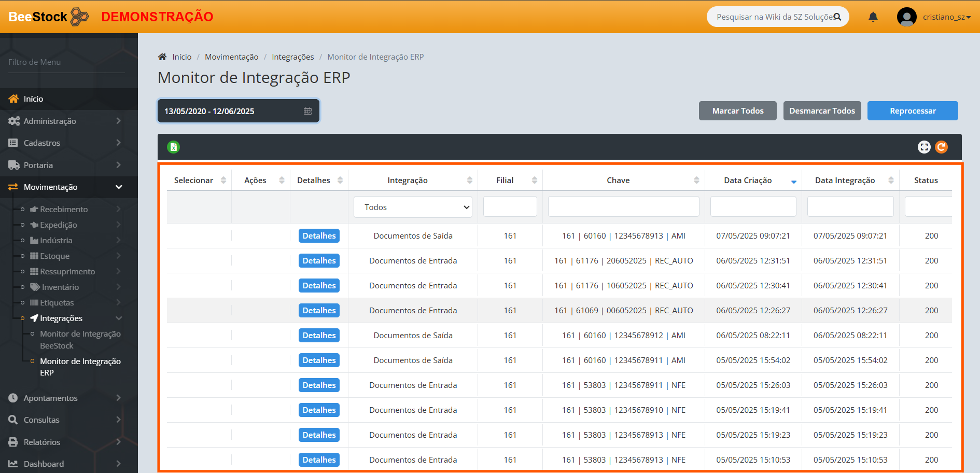Open Monitor de Integração BeeStock menu item

point(80,340)
